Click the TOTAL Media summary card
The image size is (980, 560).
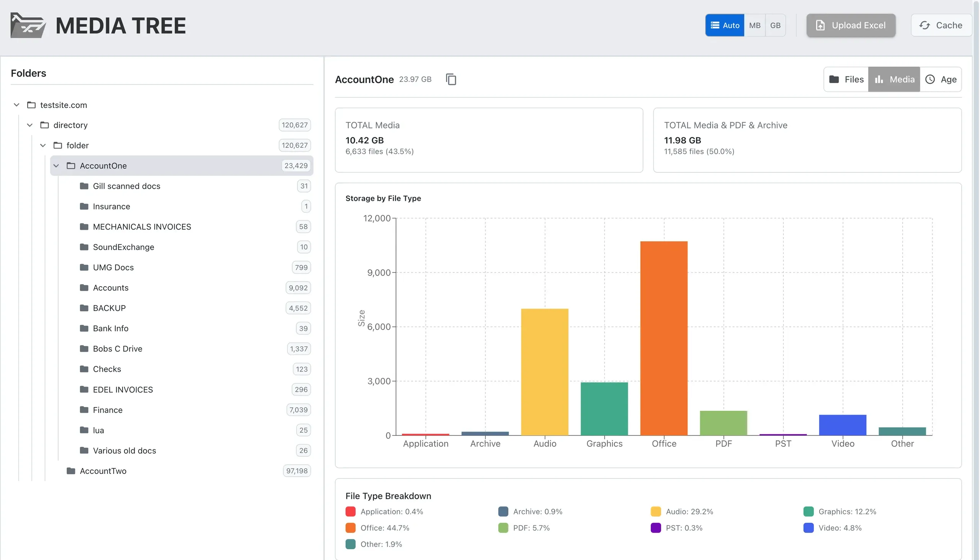[x=489, y=140]
